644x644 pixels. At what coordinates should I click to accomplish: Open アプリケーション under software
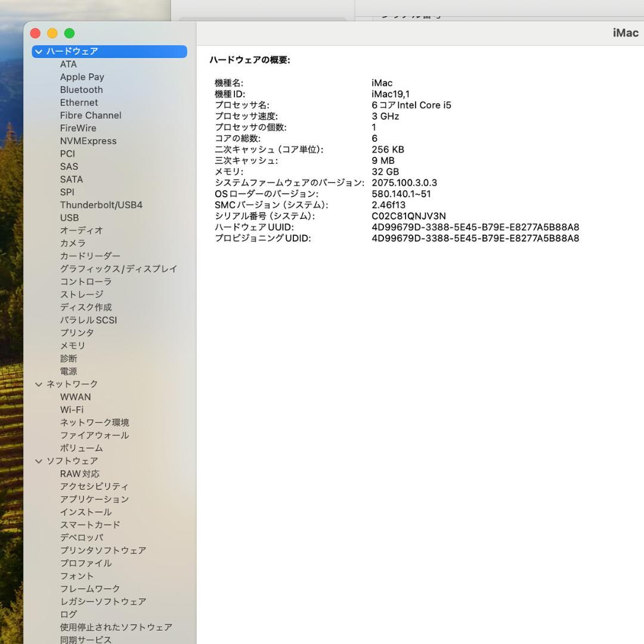94,499
